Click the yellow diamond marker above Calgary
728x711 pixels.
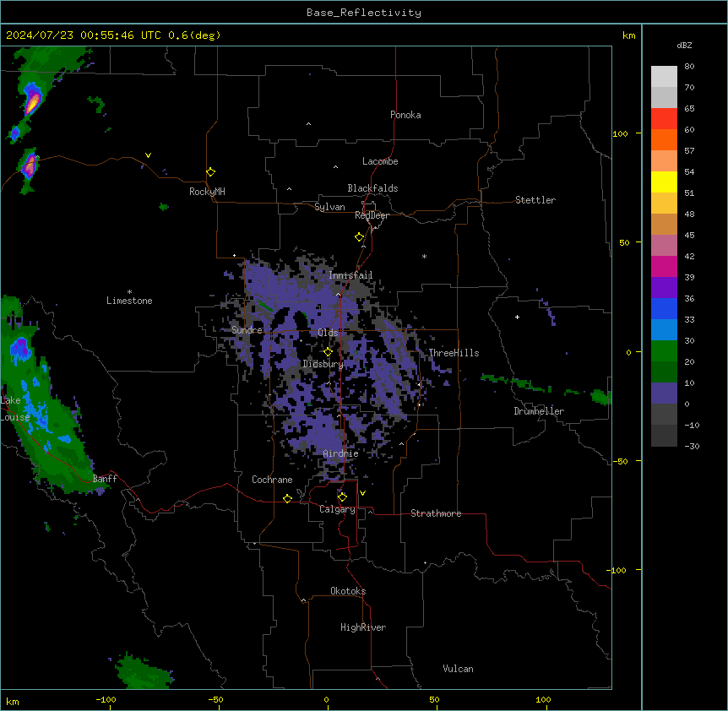pos(342,497)
